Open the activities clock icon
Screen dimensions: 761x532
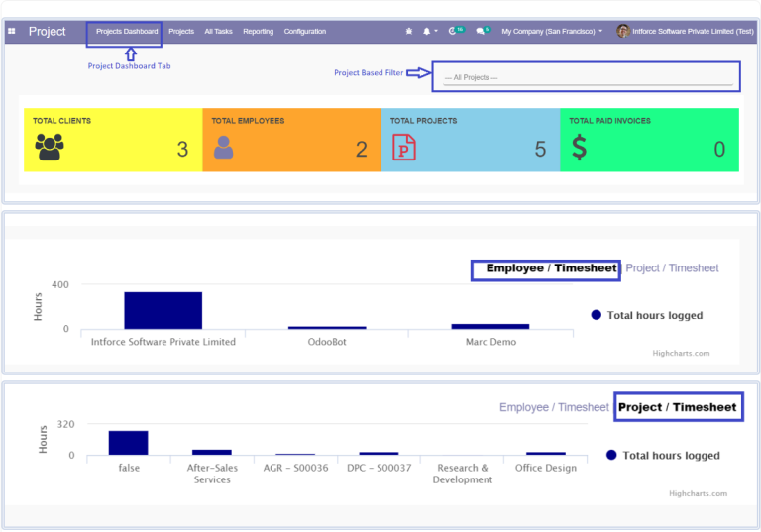[x=452, y=31]
